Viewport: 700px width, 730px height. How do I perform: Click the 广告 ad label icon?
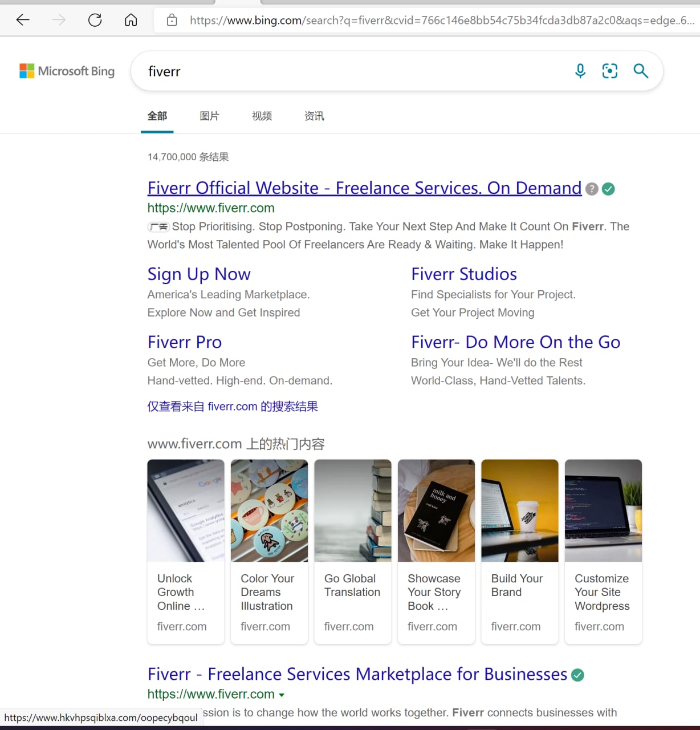coord(158,226)
